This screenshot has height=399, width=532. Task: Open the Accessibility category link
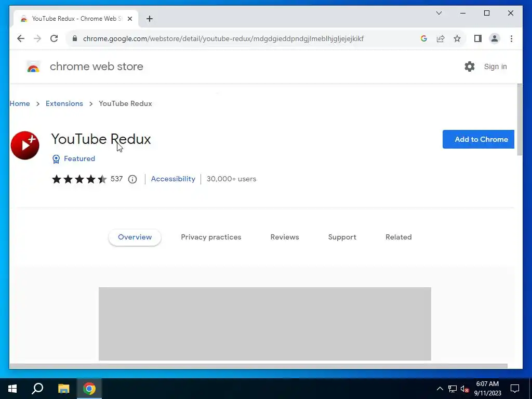pyautogui.click(x=173, y=179)
